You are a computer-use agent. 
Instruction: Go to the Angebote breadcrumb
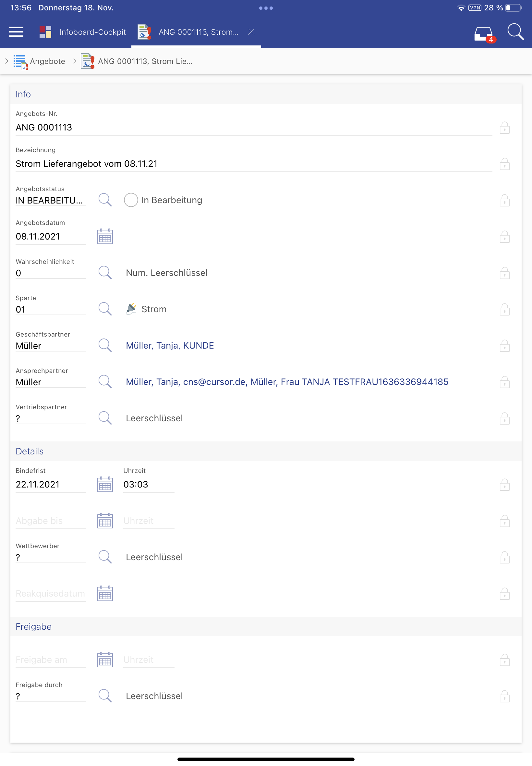[x=47, y=61]
